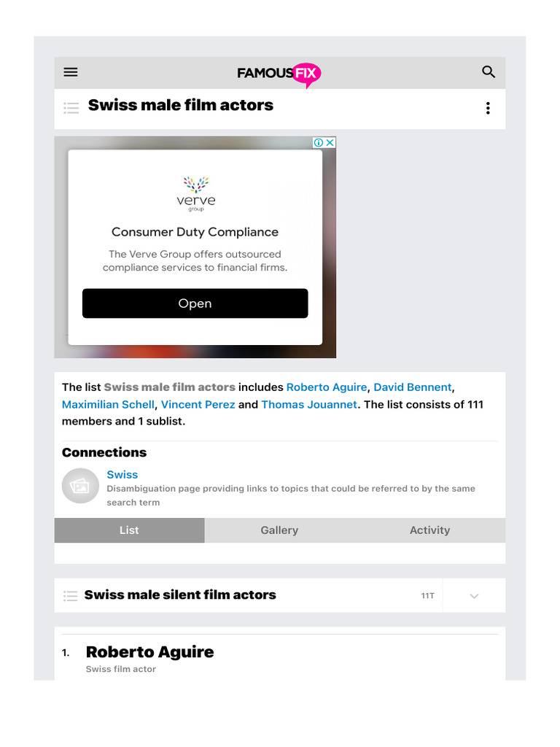
Task: Open the Vincent Perez link
Action: pos(198,405)
